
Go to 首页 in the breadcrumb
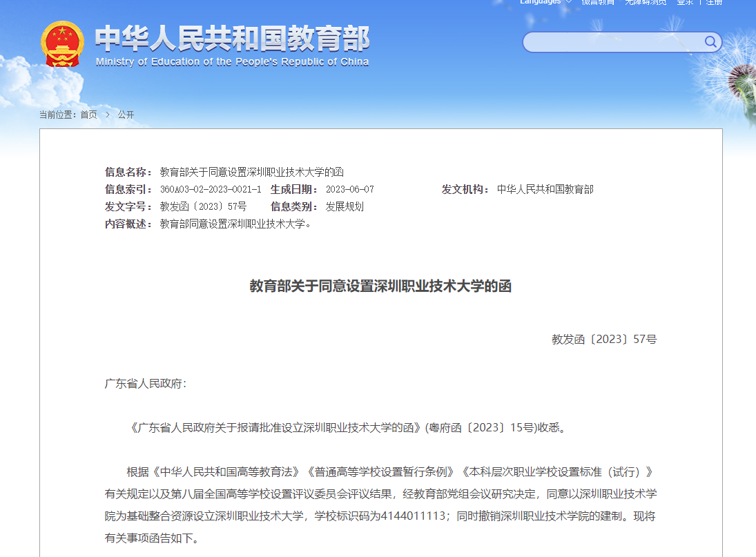point(88,115)
